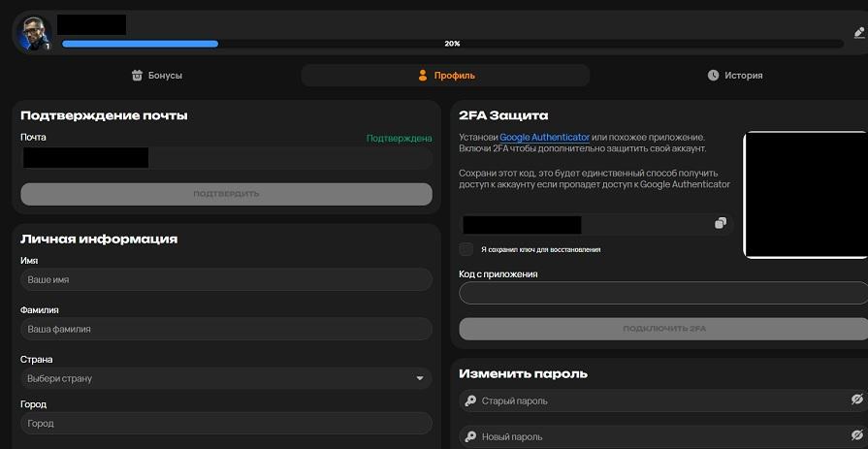Click the ПОДТВЕРДИТЬ button
Viewport: 868px width, 449px height.
pos(226,194)
